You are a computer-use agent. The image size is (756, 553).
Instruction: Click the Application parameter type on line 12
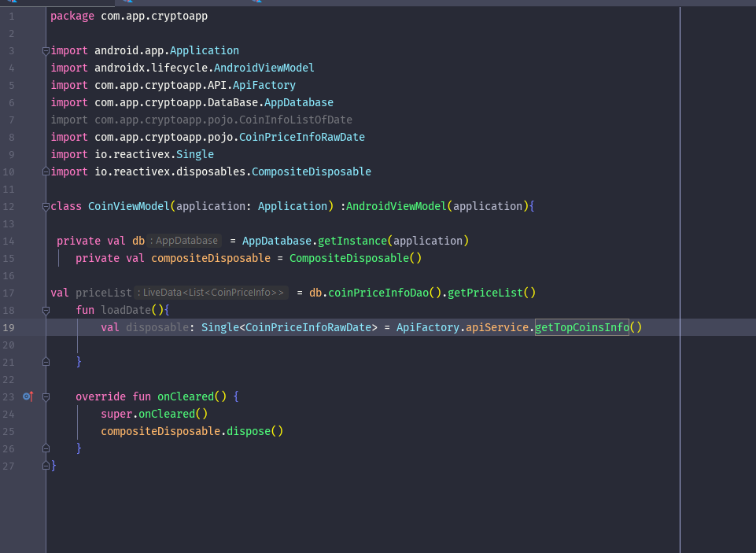(293, 206)
